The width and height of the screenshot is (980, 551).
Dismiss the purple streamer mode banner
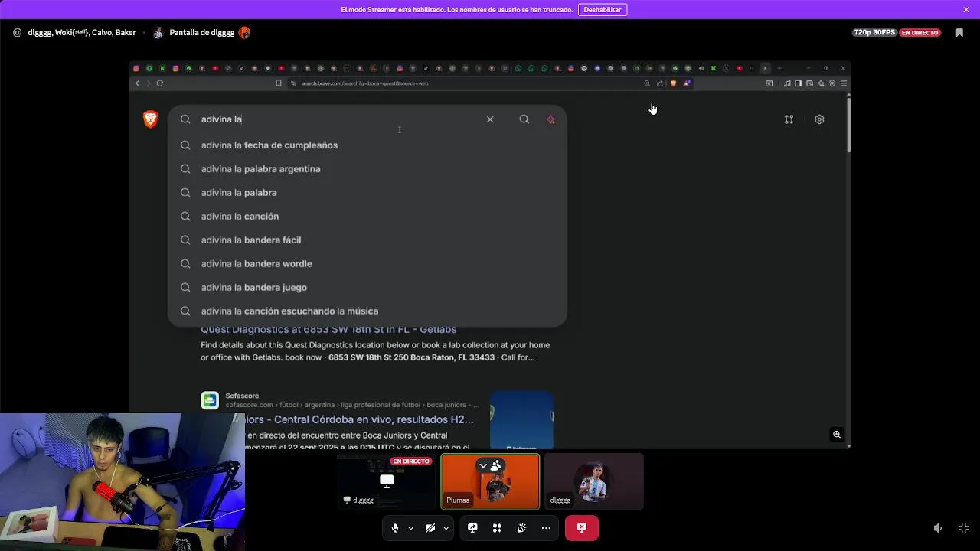[966, 10]
